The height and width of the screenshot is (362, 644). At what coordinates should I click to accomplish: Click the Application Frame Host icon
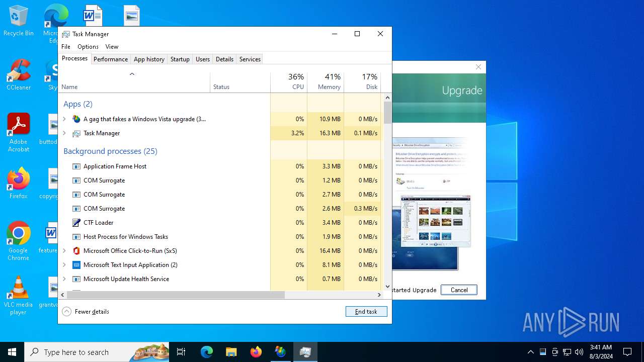(x=76, y=166)
